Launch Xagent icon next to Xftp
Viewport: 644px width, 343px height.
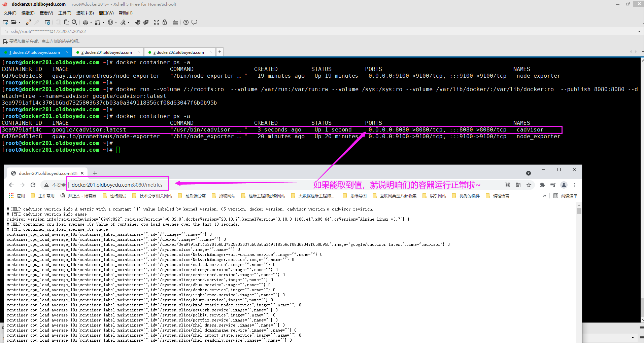tap(146, 22)
